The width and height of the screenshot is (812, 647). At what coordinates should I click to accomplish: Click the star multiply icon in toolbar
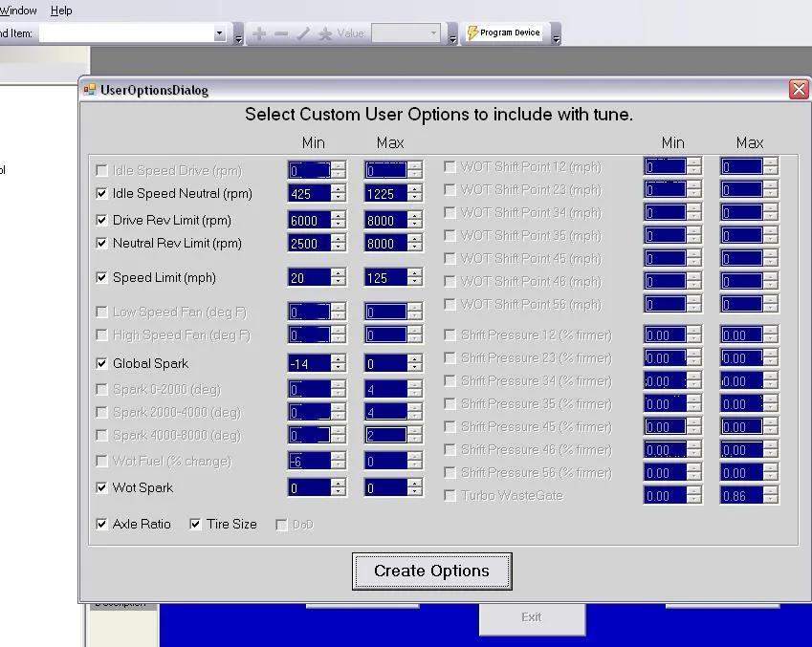pyautogui.click(x=325, y=34)
